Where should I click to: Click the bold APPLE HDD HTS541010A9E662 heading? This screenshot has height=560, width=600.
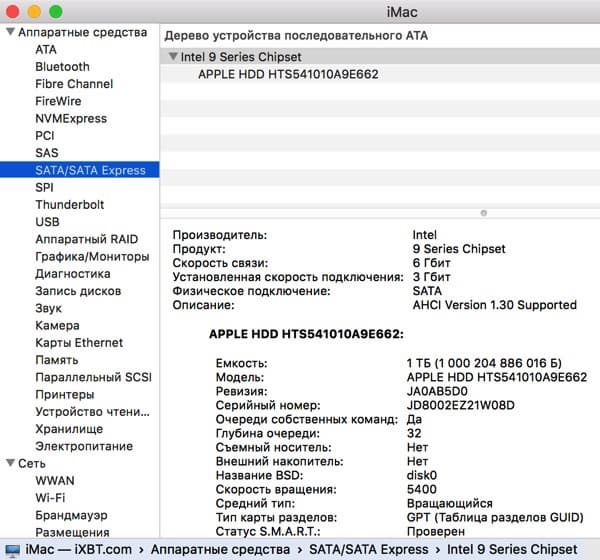(306, 334)
